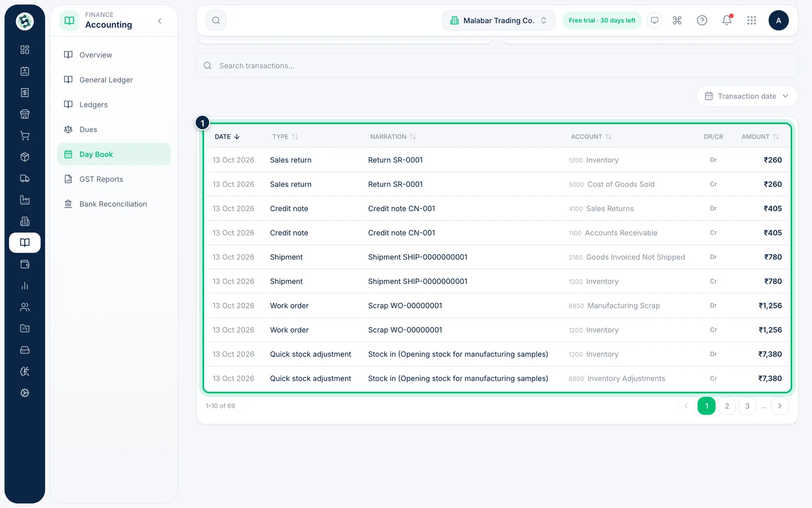Screen dimensions: 812x508
Task: Open the factory icon in the rail
Action: tap(24, 200)
